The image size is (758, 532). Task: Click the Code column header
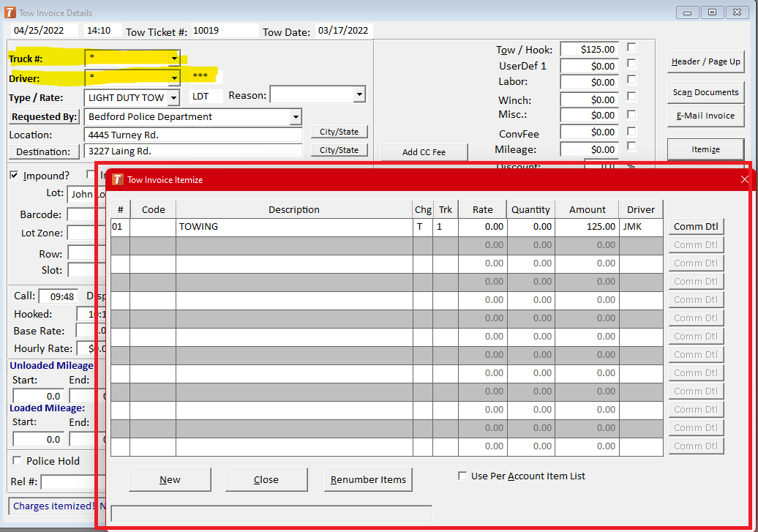click(x=153, y=209)
